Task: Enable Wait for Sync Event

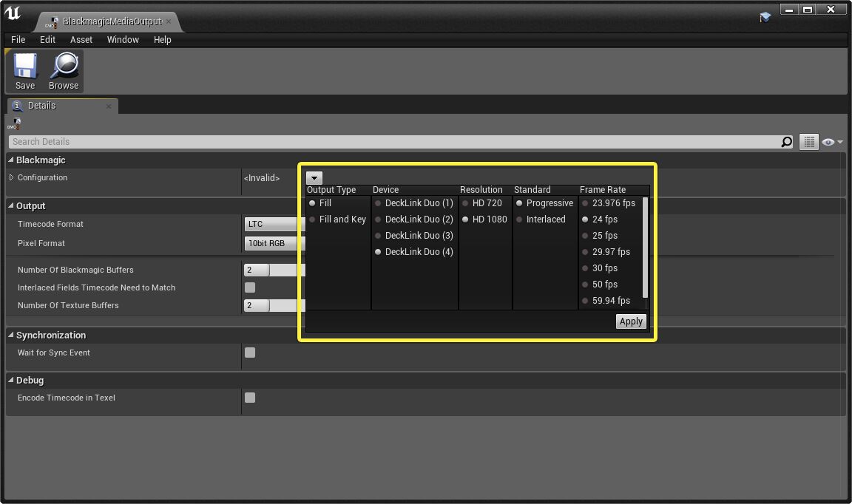Action: [x=250, y=353]
